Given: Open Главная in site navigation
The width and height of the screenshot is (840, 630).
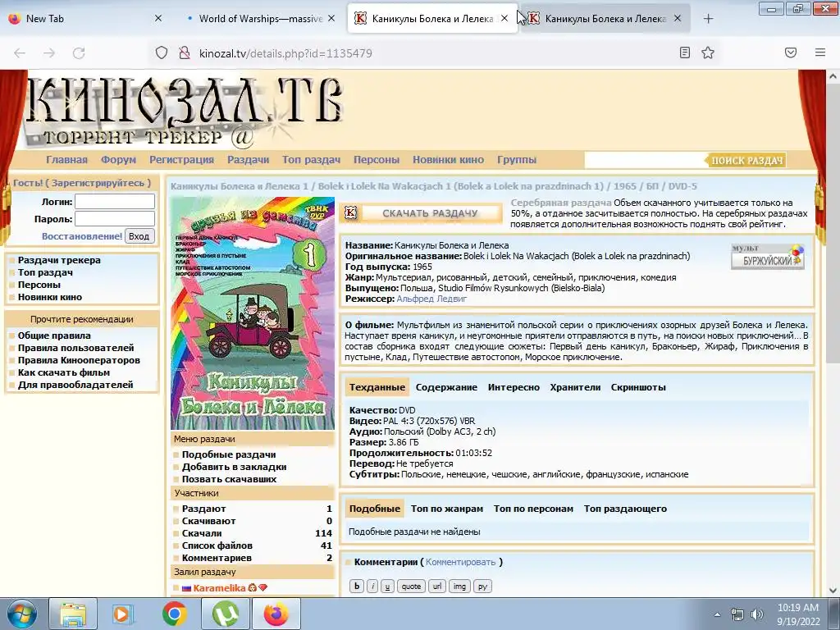Looking at the screenshot, I should tap(66, 160).
